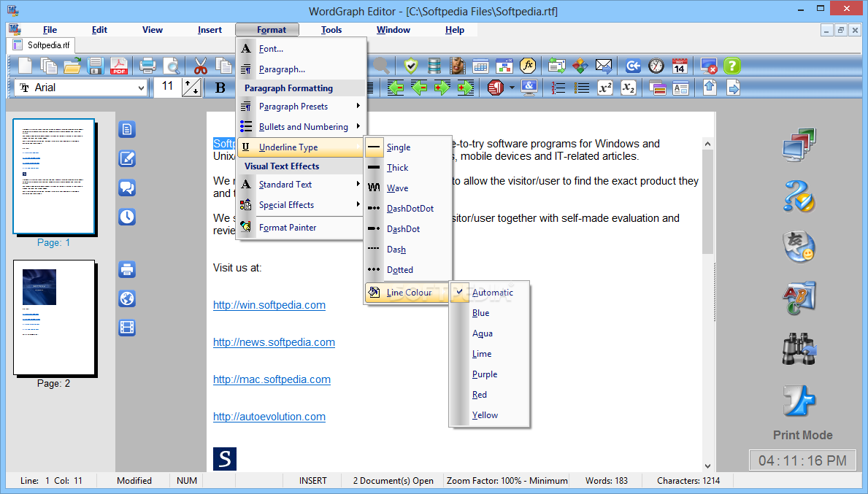The image size is (868, 494).
Task: Click the clock icon in toolbar
Action: coord(656,66)
